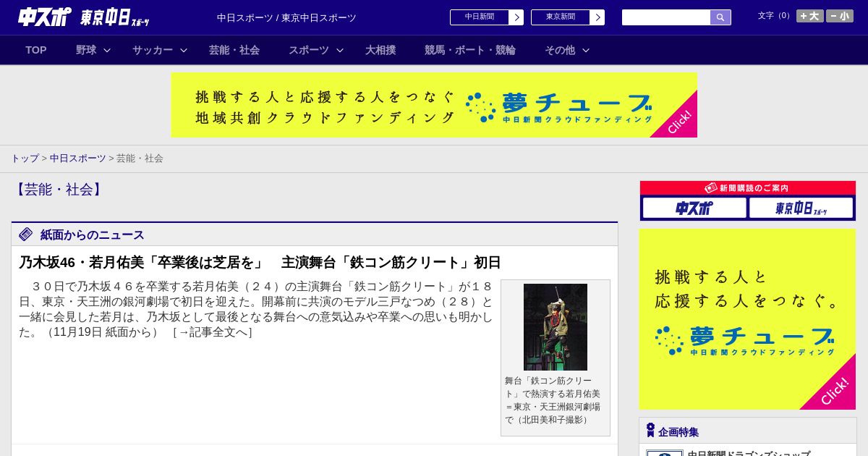Open 芸能・社会 navigation item

click(x=234, y=50)
